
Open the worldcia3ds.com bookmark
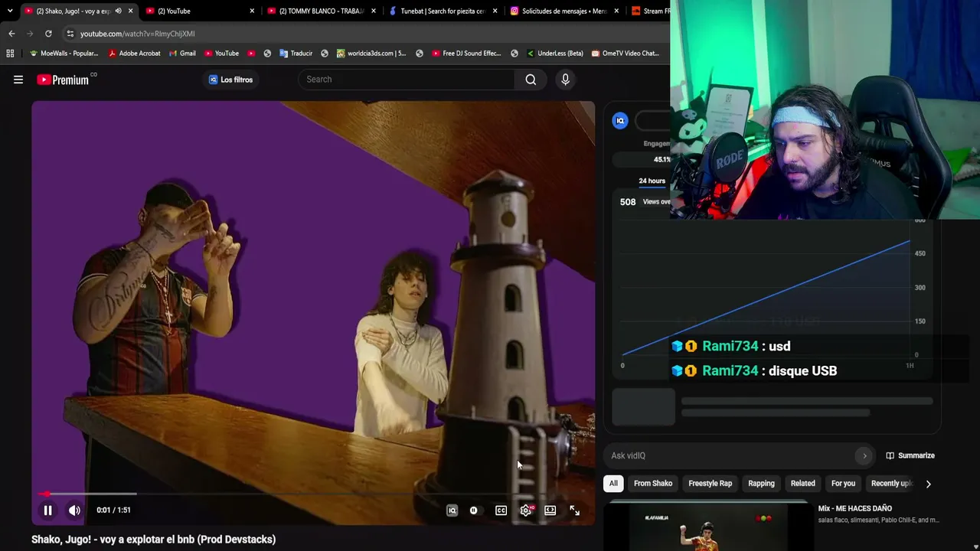[371, 54]
